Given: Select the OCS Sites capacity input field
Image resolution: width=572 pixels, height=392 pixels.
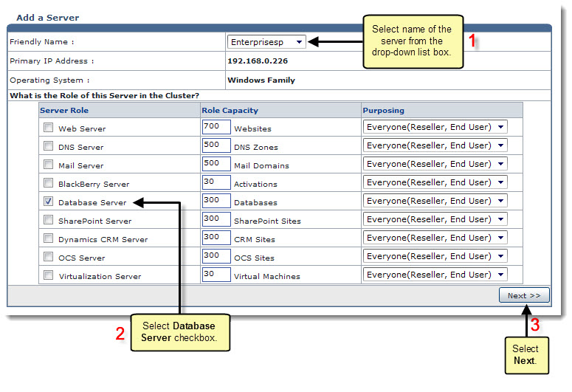Looking at the screenshot, I should click(216, 256).
